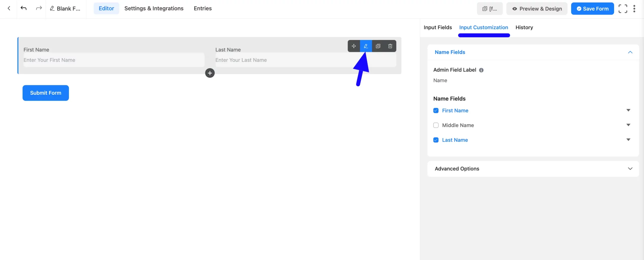Rename the Blank Form title
This screenshot has height=260, width=644.
point(65,9)
